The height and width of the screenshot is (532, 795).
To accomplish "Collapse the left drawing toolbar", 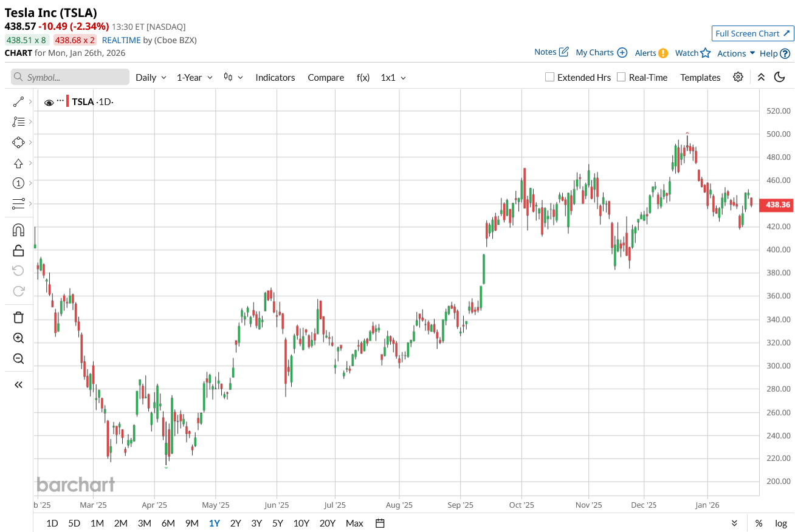I will [18, 384].
